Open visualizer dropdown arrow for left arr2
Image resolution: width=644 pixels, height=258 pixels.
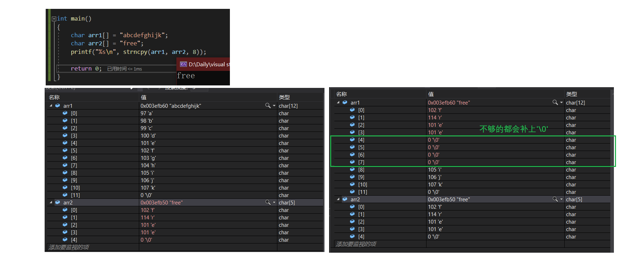[x=274, y=202]
